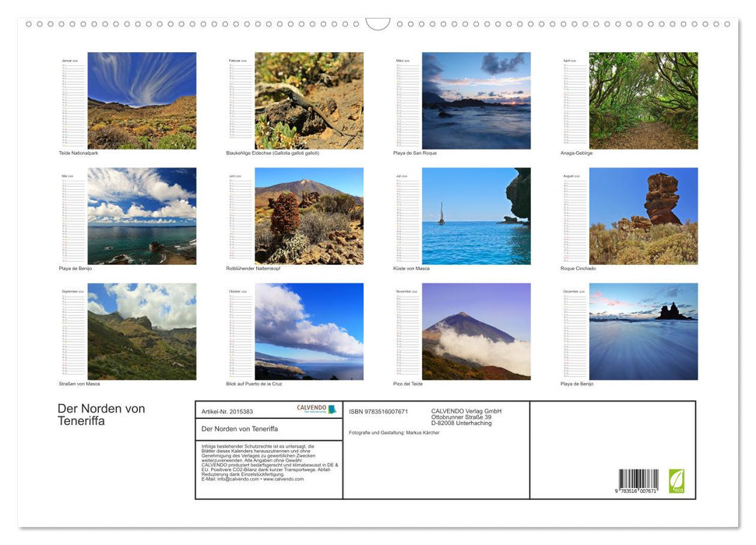Select the Blick auf Puerto de la Cruz photo
This screenshot has height=545, width=756.
(x=309, y=332)
